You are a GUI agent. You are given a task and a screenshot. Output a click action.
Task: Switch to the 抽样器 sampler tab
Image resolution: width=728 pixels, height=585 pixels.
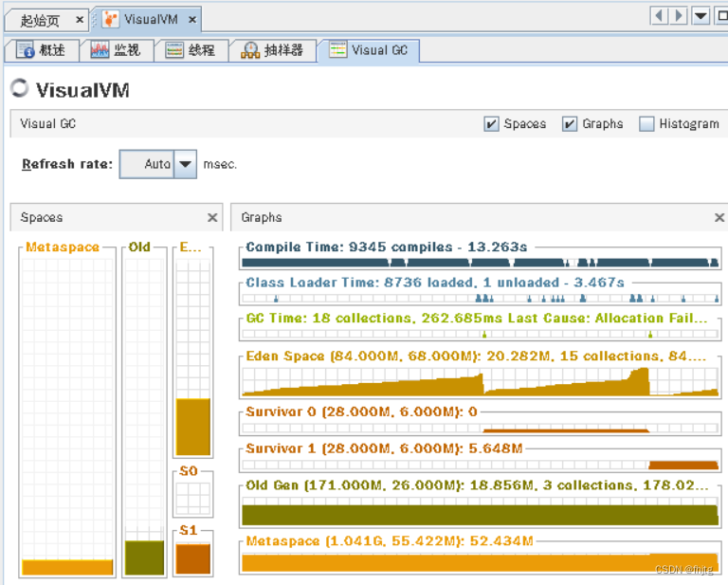[273, 49]
